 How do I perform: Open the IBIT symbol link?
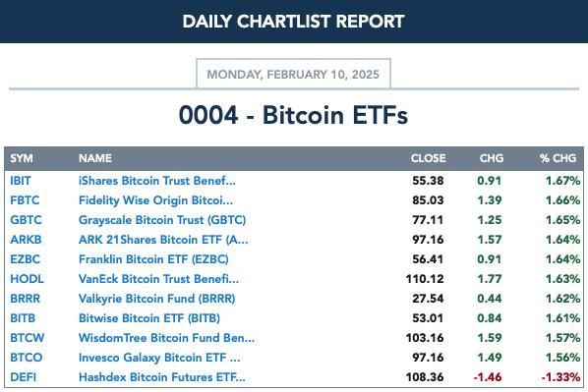[x=21, y=181]
